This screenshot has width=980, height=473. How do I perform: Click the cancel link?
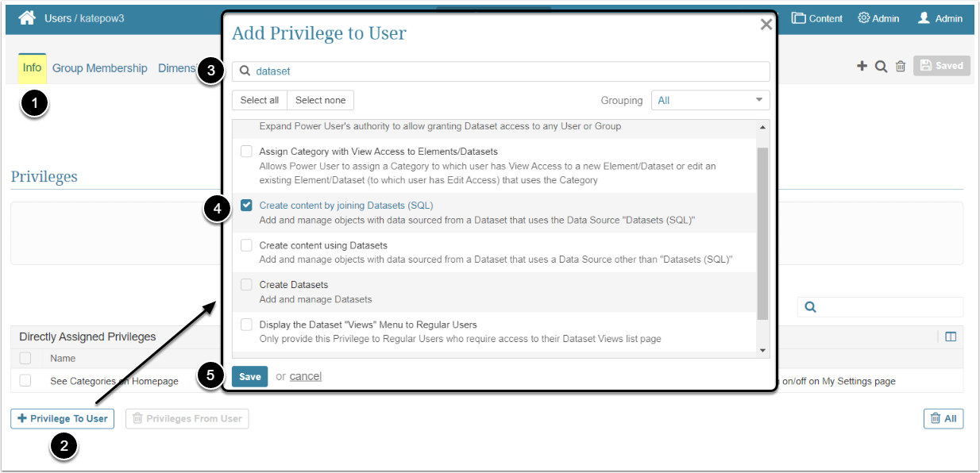click(x=306, y=376)
